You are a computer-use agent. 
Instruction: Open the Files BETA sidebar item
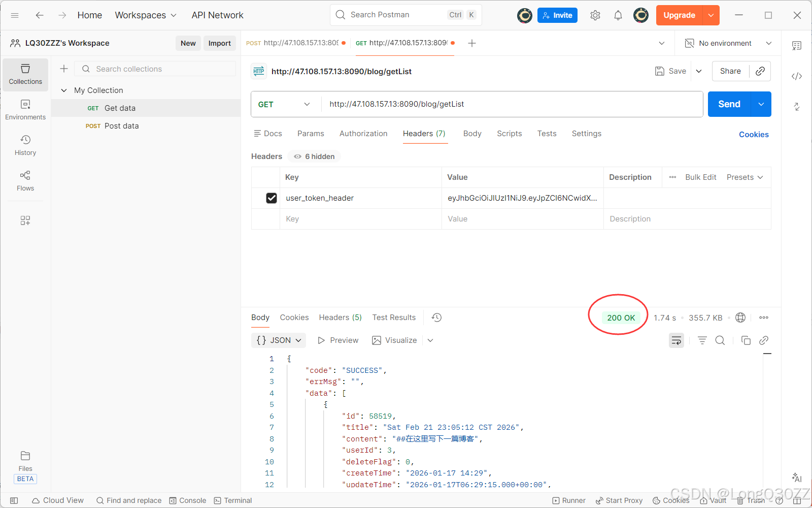25,467
